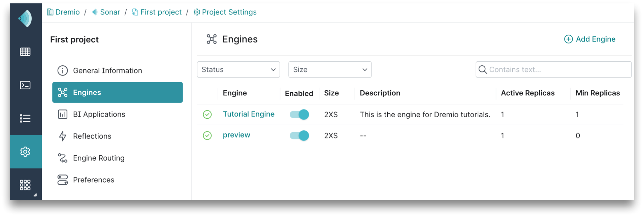Screen dimensions: 644x217
Task: Click the BI Applications chart icon
Action: click(63, 114)
